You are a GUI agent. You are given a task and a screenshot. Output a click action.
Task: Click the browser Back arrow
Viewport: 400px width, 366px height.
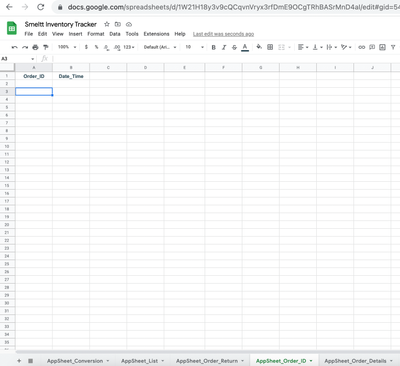pos(9,7)
